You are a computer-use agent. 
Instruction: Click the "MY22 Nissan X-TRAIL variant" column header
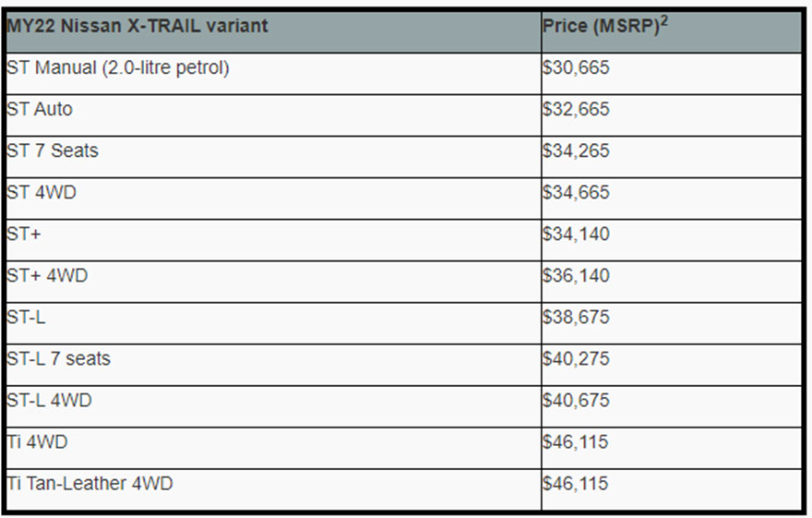[137, 26]
